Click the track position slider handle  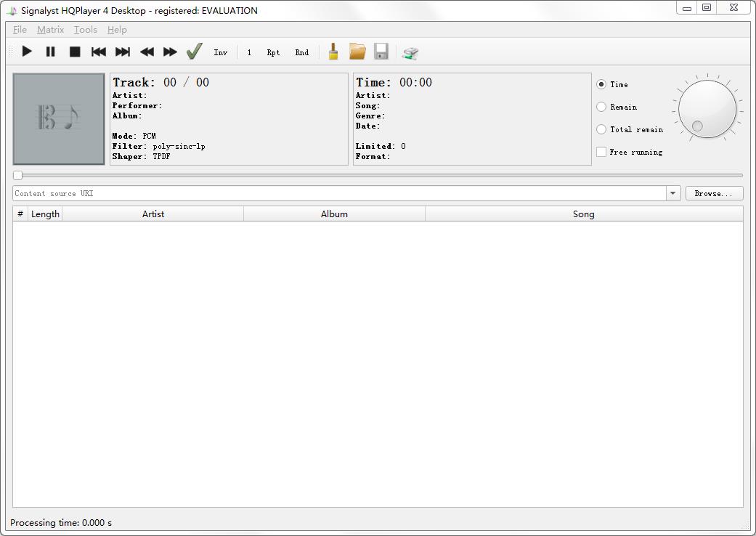[18, 175]
